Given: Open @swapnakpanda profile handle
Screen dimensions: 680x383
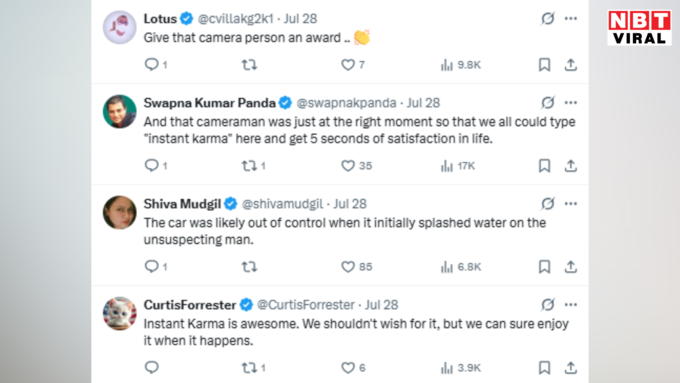Looking at the screenshot, I should 346,103.
